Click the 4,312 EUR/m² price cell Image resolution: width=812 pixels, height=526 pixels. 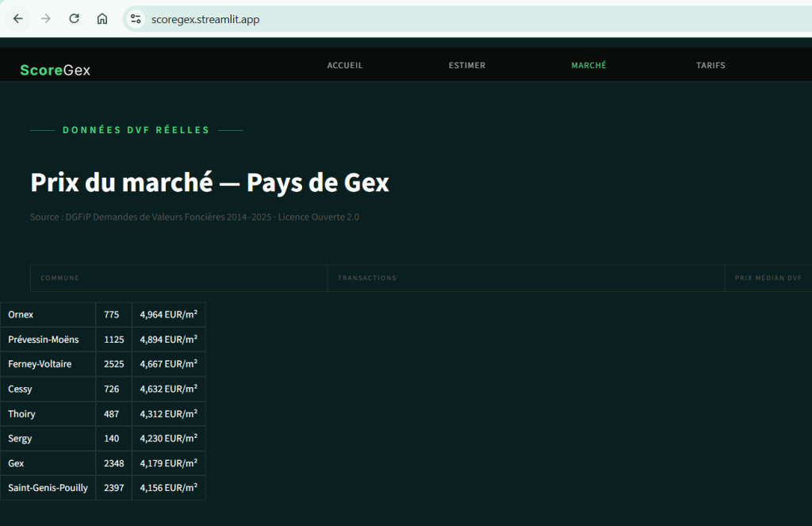(169, 414)
